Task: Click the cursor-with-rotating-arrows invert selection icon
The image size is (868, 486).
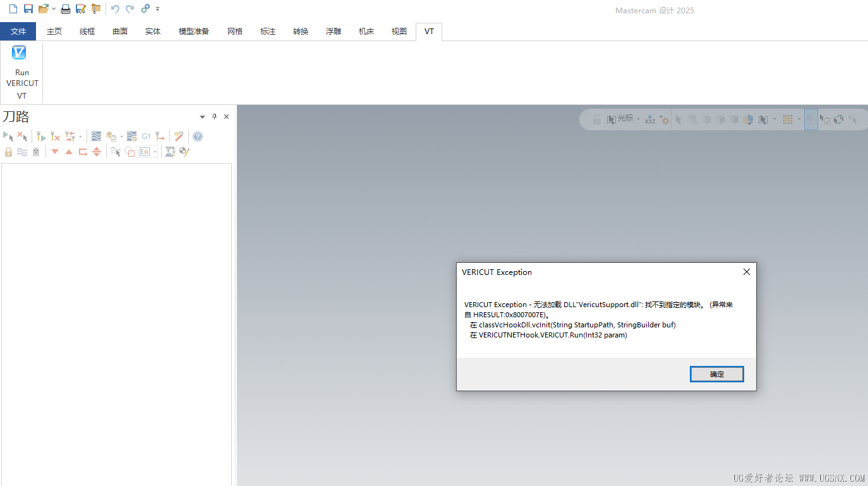Action: coord(839,119)
